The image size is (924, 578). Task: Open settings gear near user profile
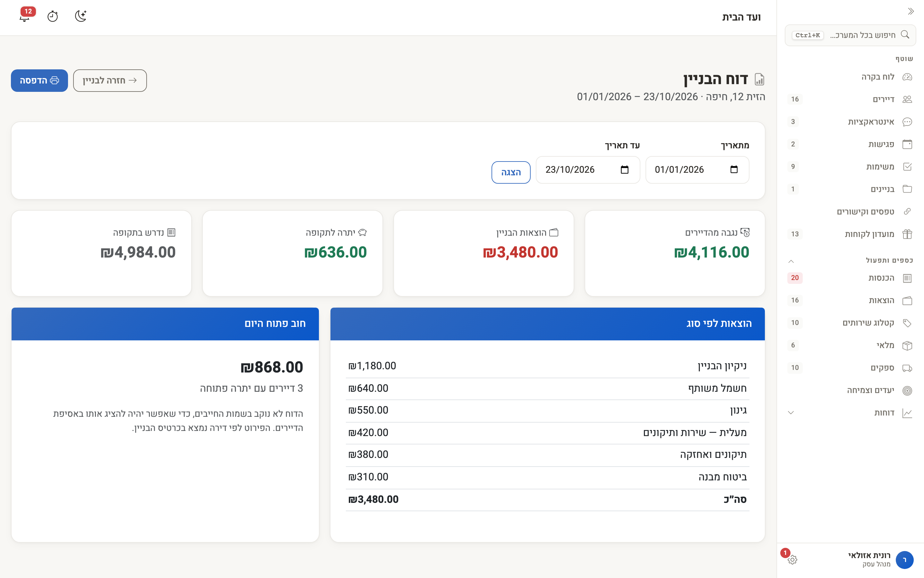pyautogui.click(x=792, y=560)
